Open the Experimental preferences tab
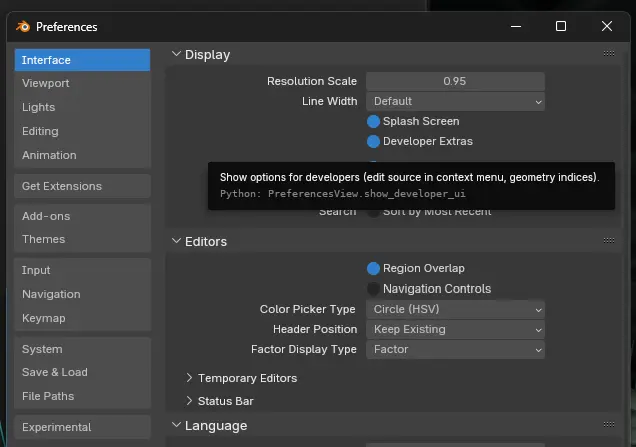Image resolution: width=636 pixels, height=447 pixels. pyautogui.click(x=82, y=427)
